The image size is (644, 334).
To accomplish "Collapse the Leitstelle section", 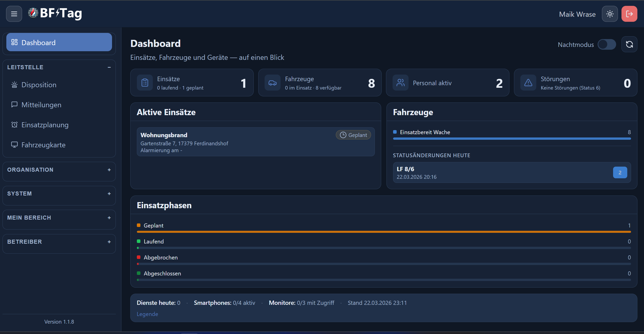I will (109, 67).
